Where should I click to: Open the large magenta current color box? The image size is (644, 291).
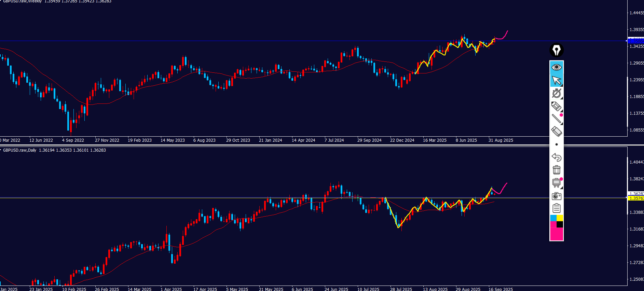tap(556, 234)
